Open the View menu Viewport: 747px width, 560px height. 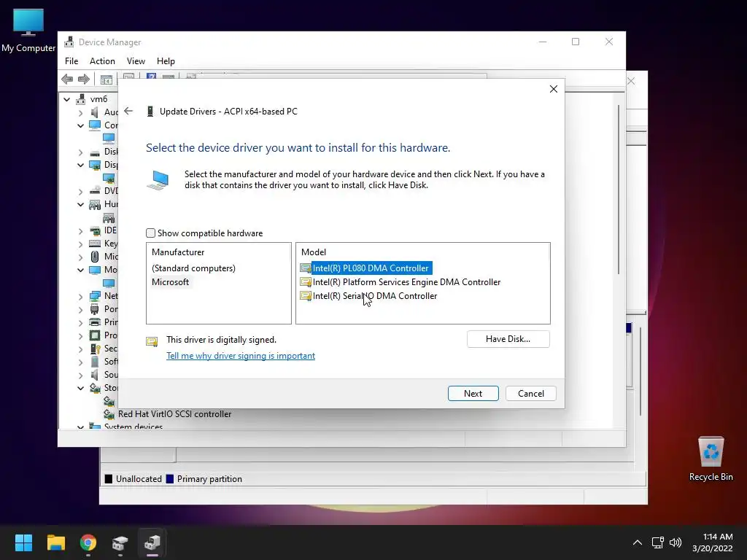136,61
